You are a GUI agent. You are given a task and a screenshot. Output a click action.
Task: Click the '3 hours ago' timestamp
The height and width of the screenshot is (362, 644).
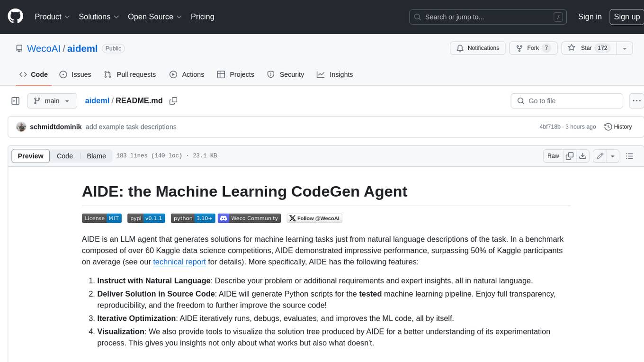tap(580, 127)
